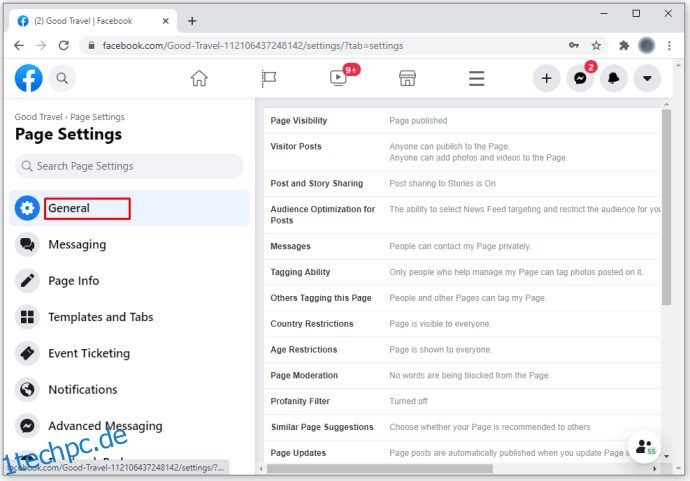690x481 pixels.
Task: Open a new browser tab
Action: coord(192,21)
